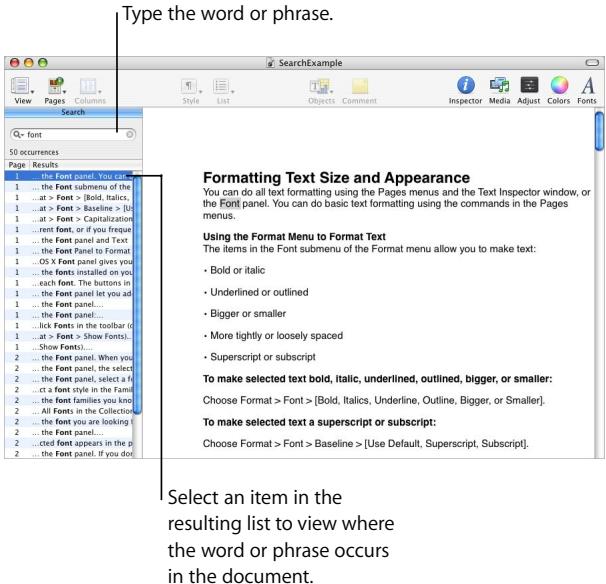Image resolution: width=606 pixels, height=584 pixels.
Task: Select result "the Font panel. You can"
Action: tap(69, 176)
